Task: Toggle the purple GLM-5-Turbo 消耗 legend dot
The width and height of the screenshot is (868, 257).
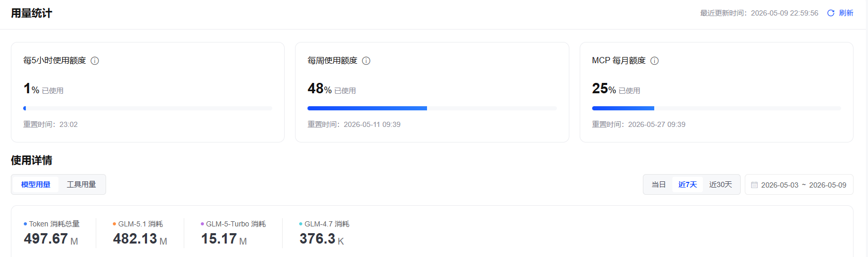Action: click(202, 224)
